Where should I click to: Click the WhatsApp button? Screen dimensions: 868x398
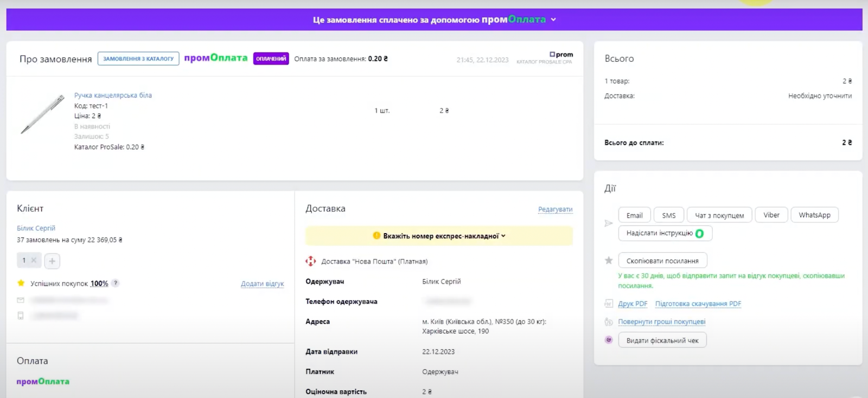pos(814,215)
